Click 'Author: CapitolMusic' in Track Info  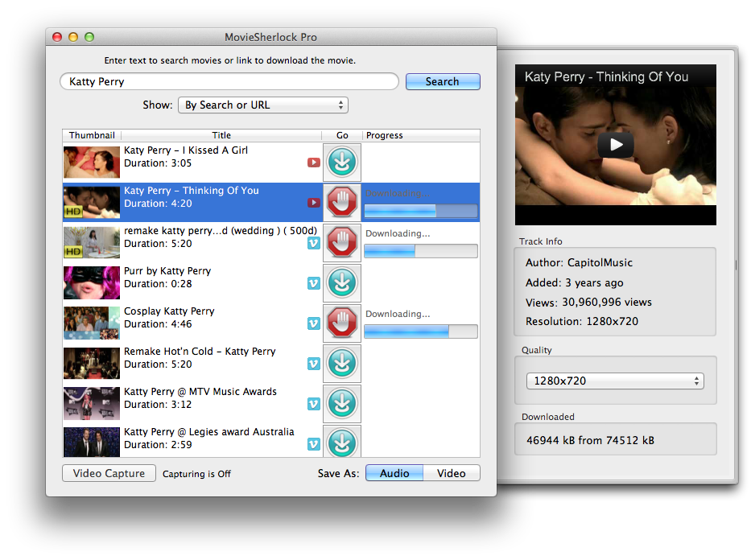(x=579, y=262)
